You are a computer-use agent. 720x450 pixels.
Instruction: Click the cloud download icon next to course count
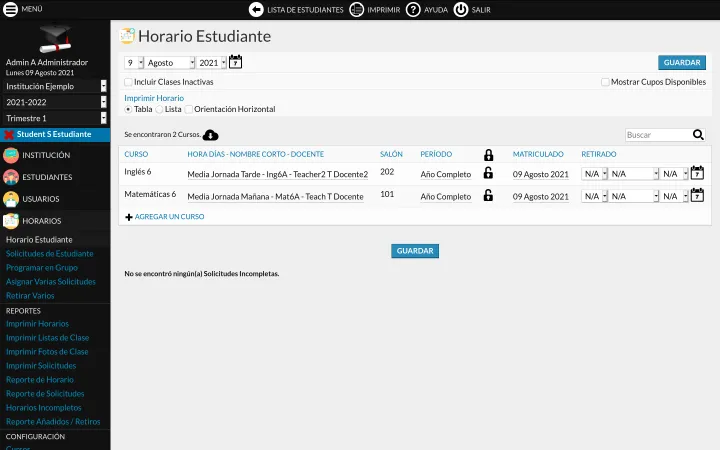click(x=210, y=135)
